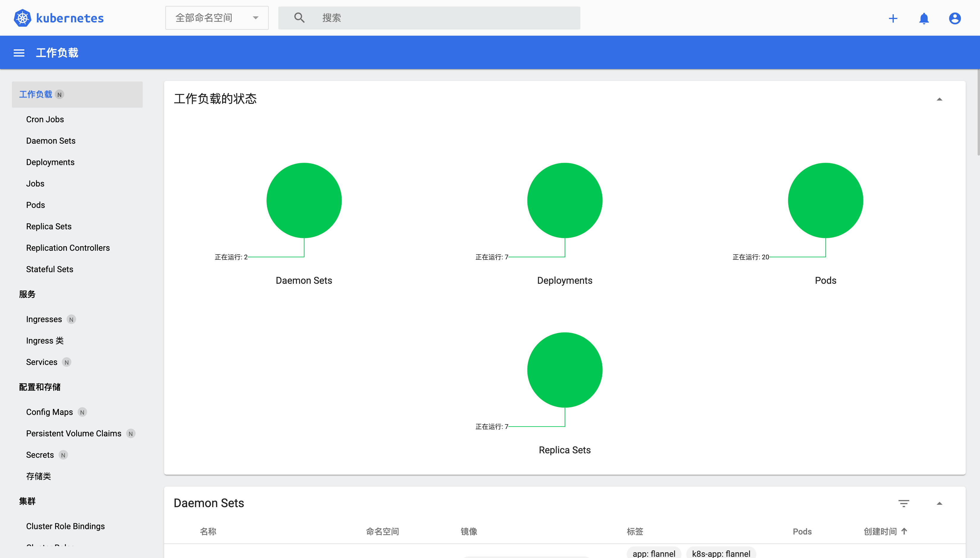
Task: Open the notifications panel
Action: 924,18
